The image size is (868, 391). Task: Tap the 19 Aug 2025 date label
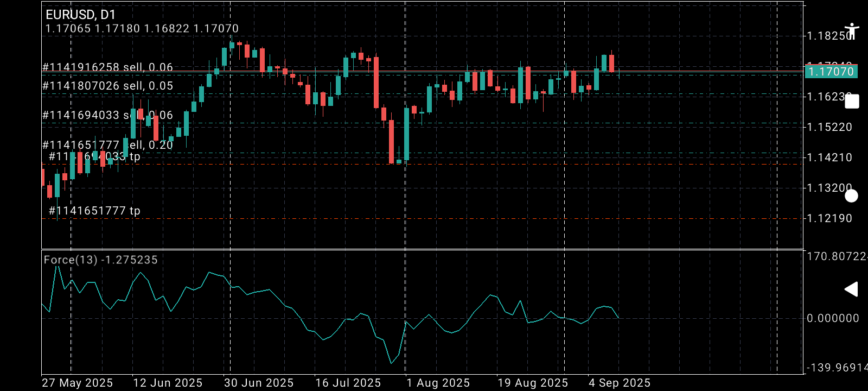(533, 383)
